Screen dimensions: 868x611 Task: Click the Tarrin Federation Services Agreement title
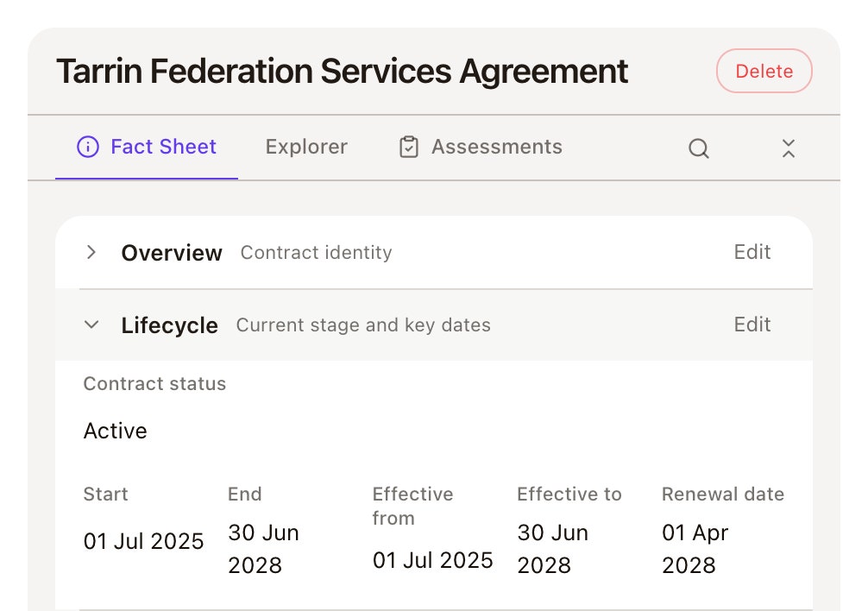(x=342, y=71)
